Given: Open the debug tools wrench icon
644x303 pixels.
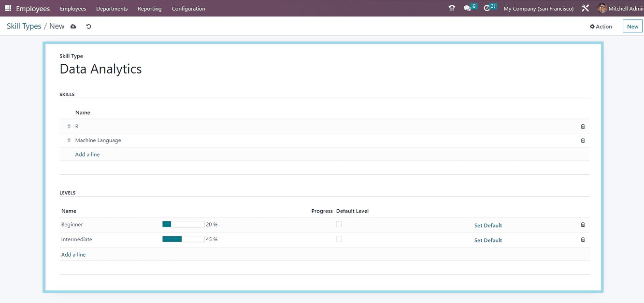Looking at the screenshot, I should [x=585, y=9].
